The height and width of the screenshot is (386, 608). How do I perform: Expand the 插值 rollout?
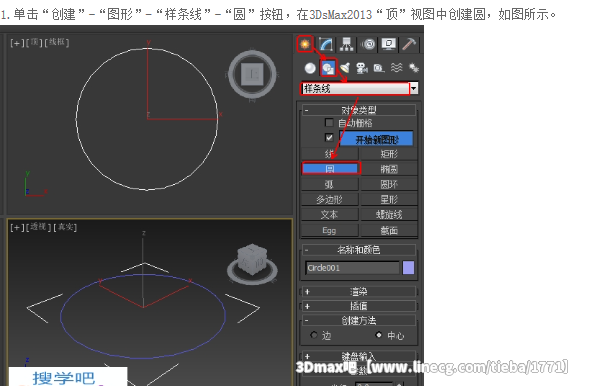359,306
